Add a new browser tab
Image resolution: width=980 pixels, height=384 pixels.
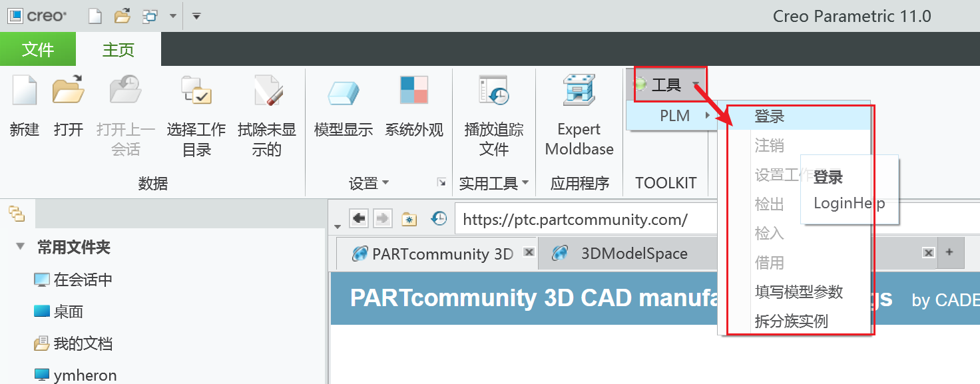tap(950, 252)
